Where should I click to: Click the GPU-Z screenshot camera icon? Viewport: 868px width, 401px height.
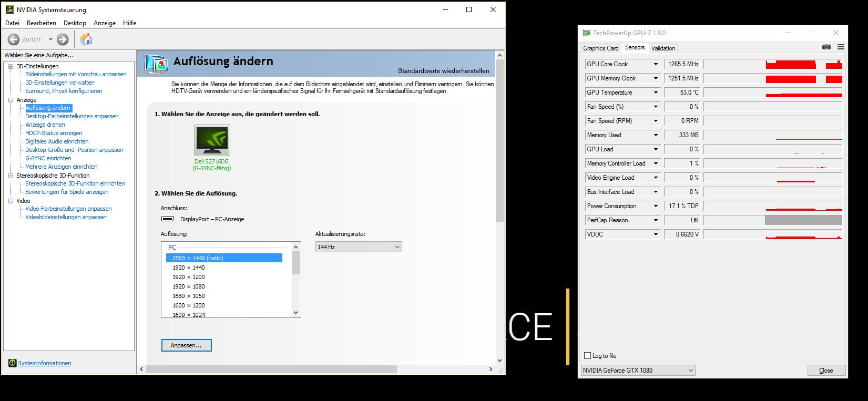826,47
